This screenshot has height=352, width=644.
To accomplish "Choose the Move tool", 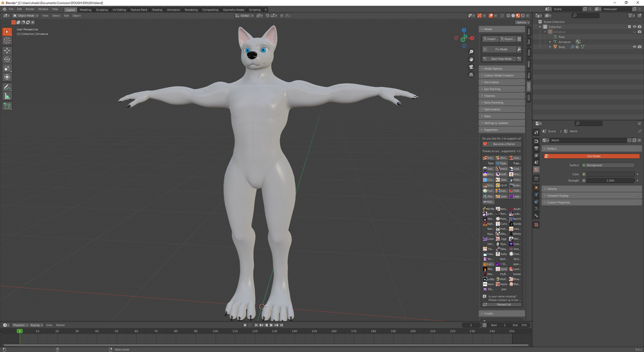I will pos(7,51).
